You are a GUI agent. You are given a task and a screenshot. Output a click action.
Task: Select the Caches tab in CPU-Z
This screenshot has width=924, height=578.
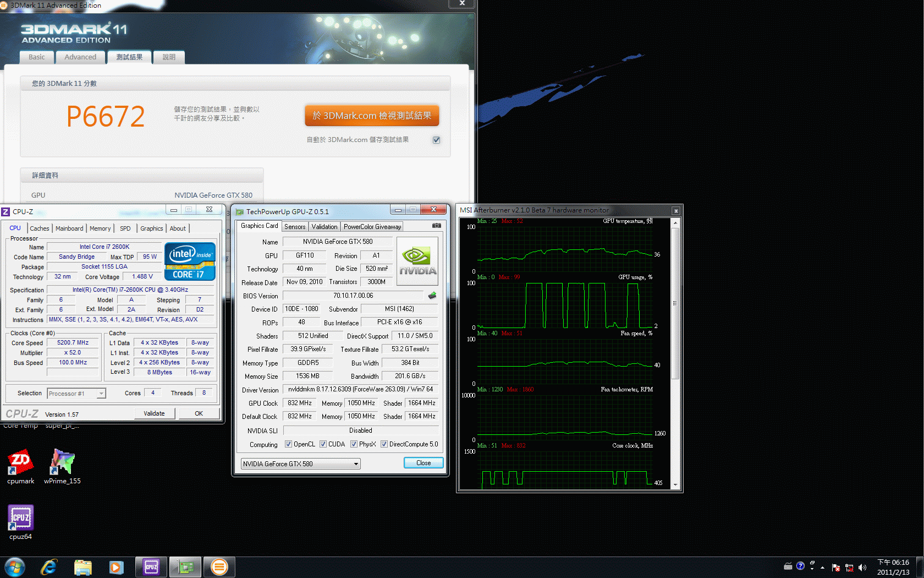(39, 228)
